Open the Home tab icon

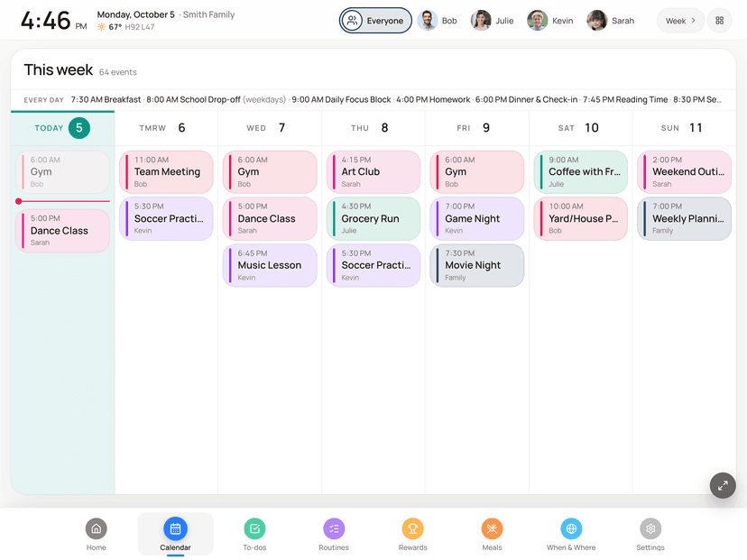(97, 528)
